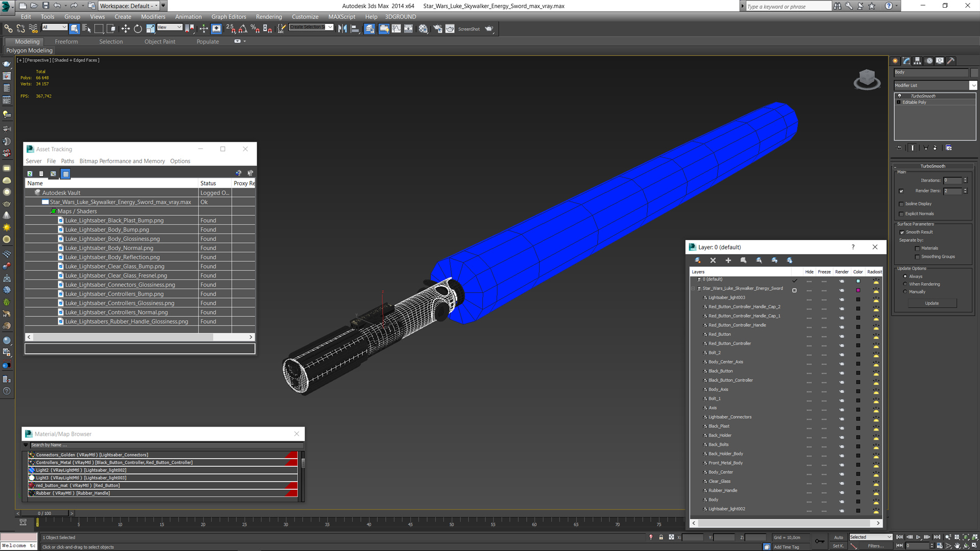Click Pin Stack icon under modifier stack
Screen dimensions: 980x551
pyautogui.click(x=899, y=148)
